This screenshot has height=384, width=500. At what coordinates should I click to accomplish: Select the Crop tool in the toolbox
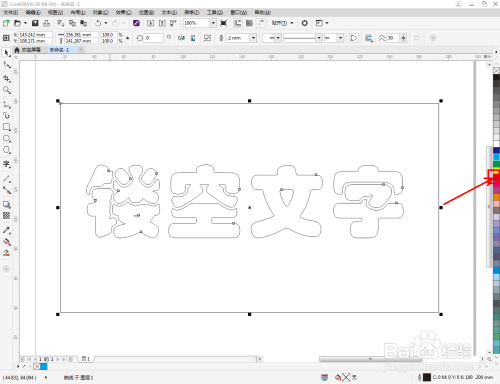(6, 78)
